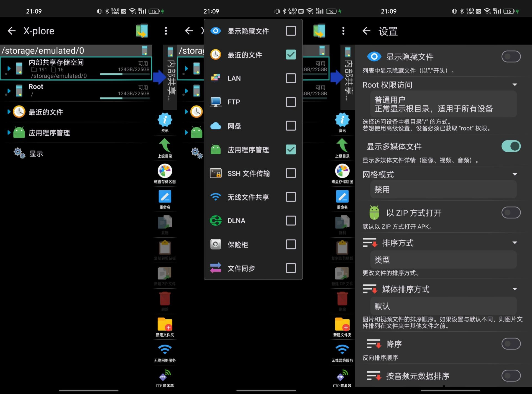The width and height of the screenshot is (532, 394).
Task: Enable the LAN checkbox in the menu
Action: point(291,78)
